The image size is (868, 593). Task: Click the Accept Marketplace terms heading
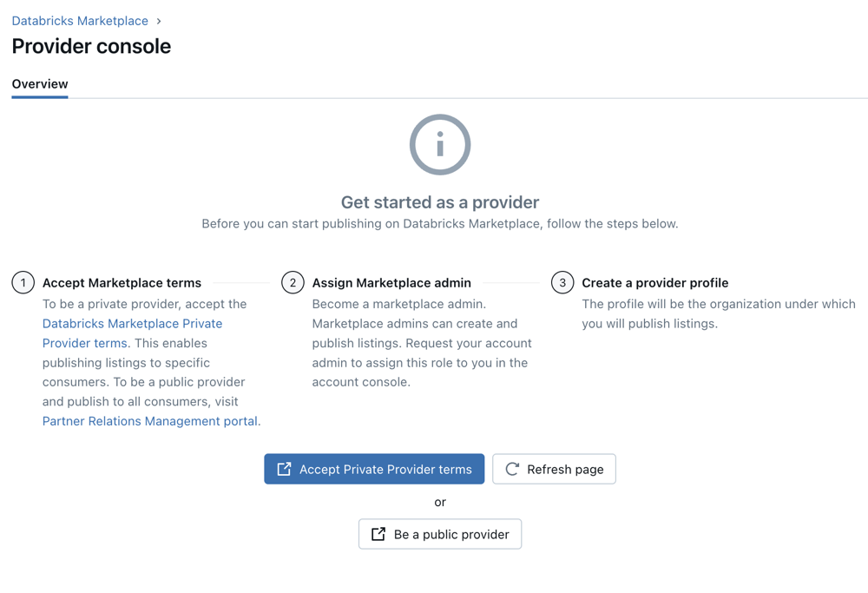click(122, 282)
